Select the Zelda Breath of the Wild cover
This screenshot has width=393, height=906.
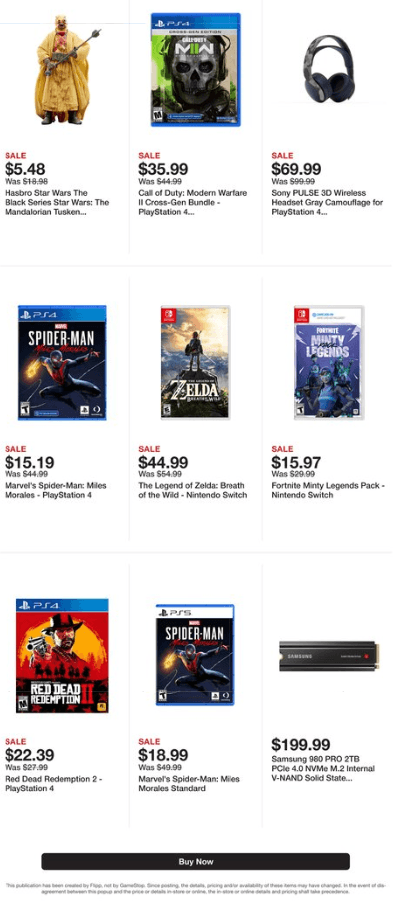[195, 362]
